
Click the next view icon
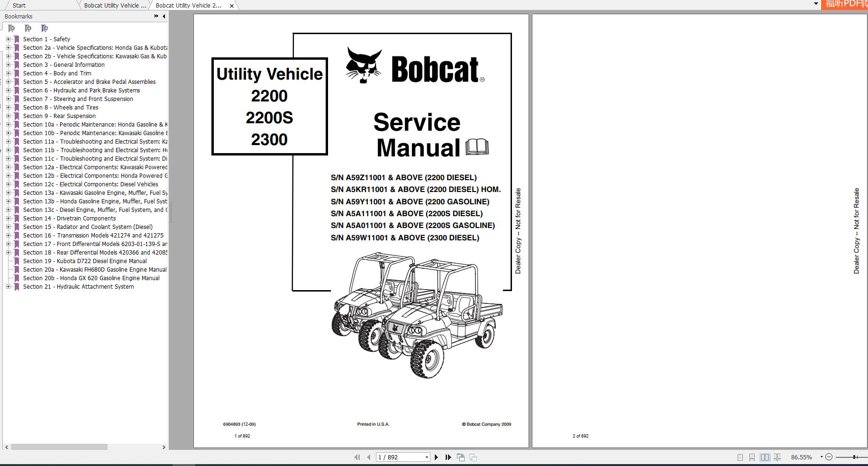pyautogui.click(x=473, y=457)
